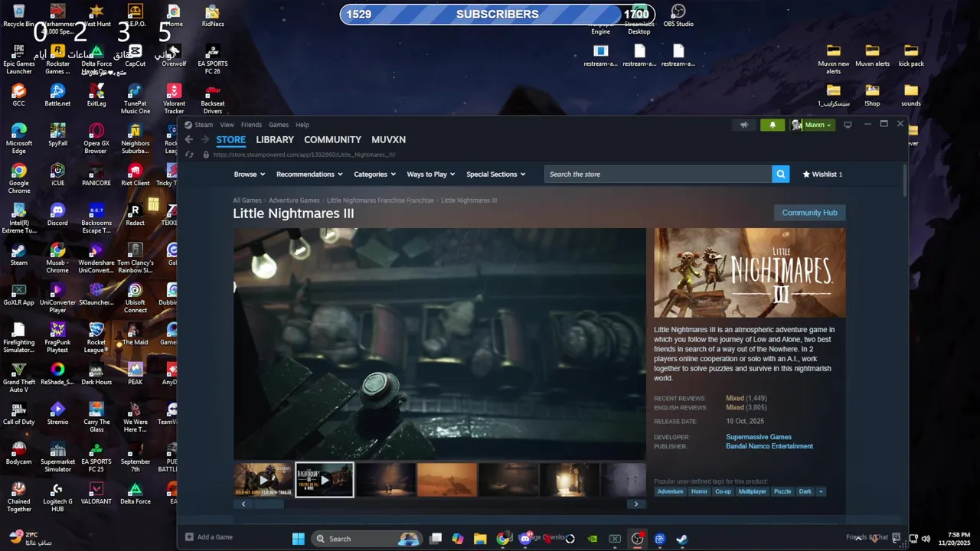This screenshot has width=980, height=551.
Task: Open the Riot Client desktop icon
Action: (135, 174)
